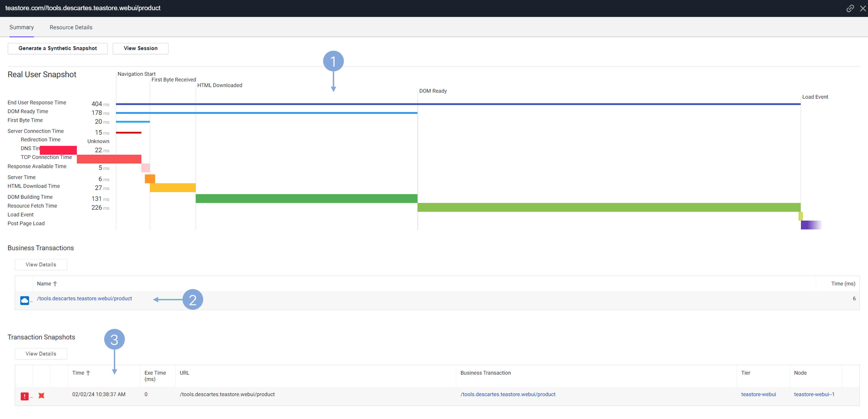View Details under Transaction Snapshots
Image resolution: width=868 pixels, height=419 pixels.
[41, 354]
